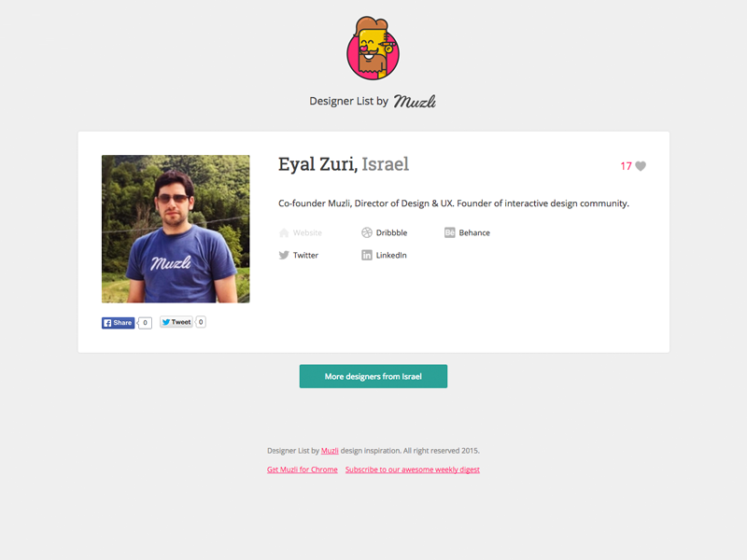Subscribe to the awesome weekly digest
The width and height of the screenshot is (747, 560).
(413, 469)
